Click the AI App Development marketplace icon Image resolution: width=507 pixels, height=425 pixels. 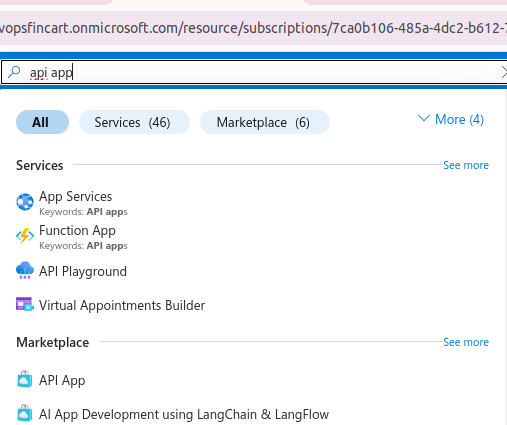tap(25, 413)
